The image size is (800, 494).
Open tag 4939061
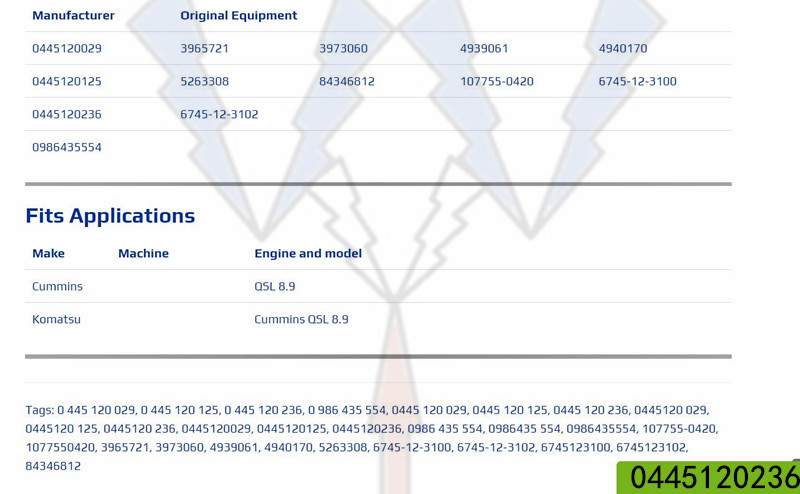point(234,448)
